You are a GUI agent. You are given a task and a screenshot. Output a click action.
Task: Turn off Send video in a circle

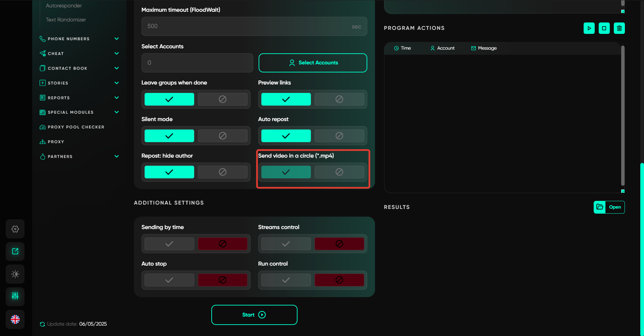click(339, 172)
